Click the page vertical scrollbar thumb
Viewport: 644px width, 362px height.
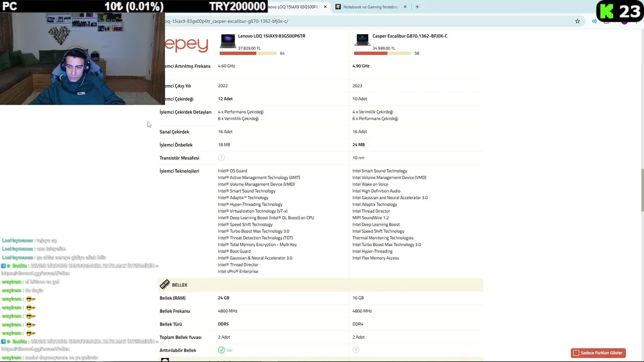point(641,191)
